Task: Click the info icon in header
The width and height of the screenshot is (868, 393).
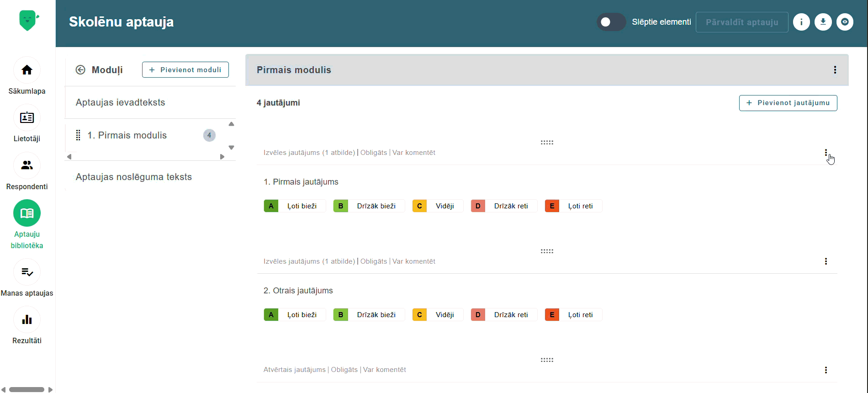Action: 801,22
